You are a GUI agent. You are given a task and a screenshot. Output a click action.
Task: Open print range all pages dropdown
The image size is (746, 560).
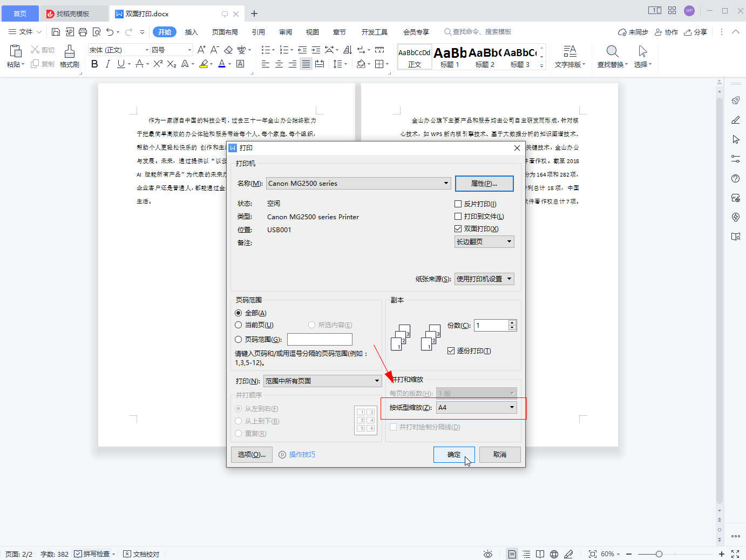pyautogui.click(x=322, y=381)
